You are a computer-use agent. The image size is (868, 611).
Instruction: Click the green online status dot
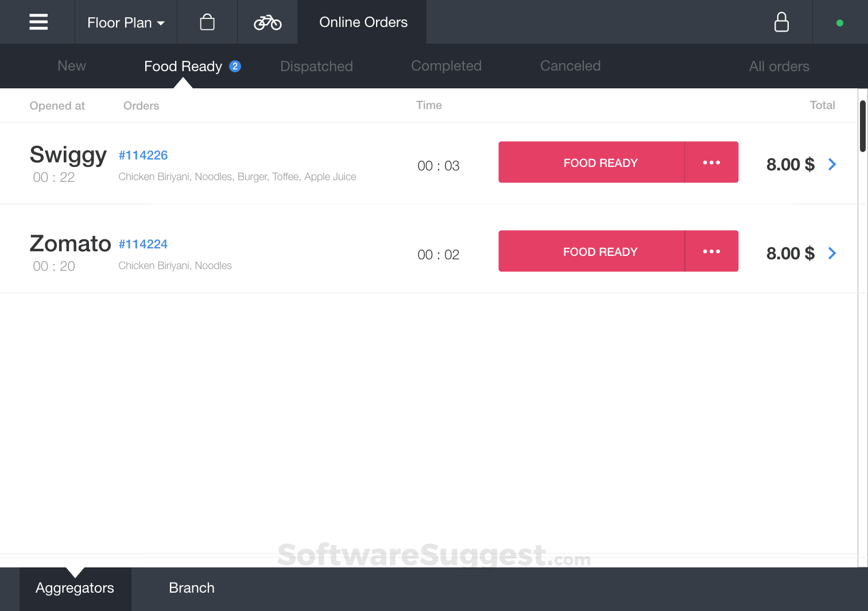[839, 23]
